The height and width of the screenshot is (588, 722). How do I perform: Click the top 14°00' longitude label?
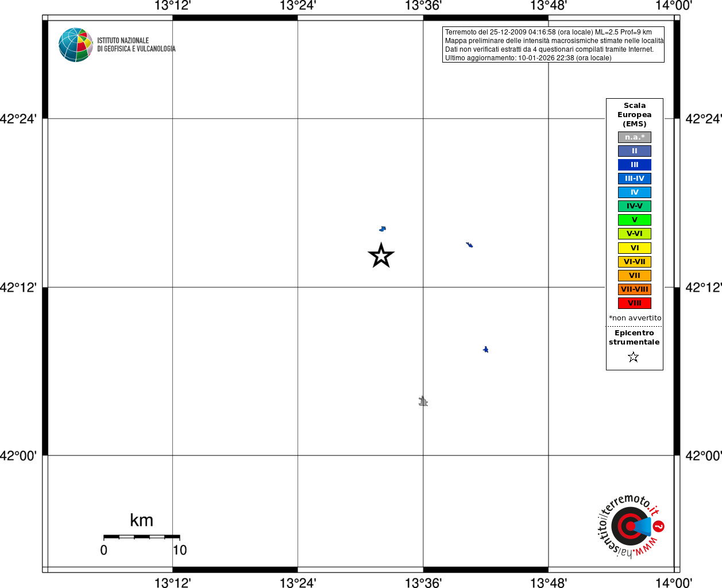(x=674, y=6)
